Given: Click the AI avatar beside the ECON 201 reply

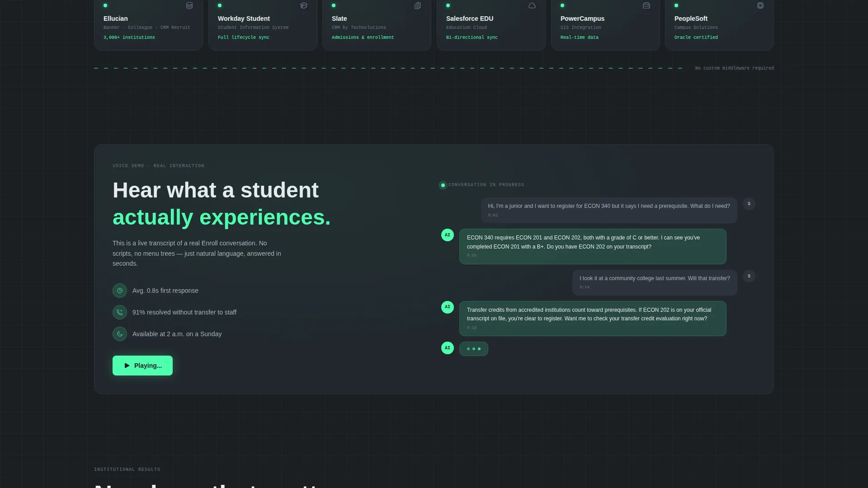Looking at the screenshot, I should pos(448,235).
